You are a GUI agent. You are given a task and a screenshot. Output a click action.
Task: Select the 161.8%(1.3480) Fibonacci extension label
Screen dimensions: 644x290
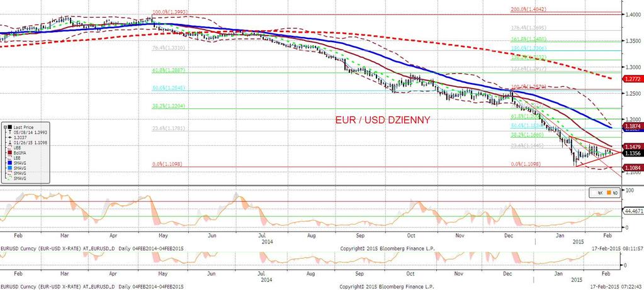point(528,39)
